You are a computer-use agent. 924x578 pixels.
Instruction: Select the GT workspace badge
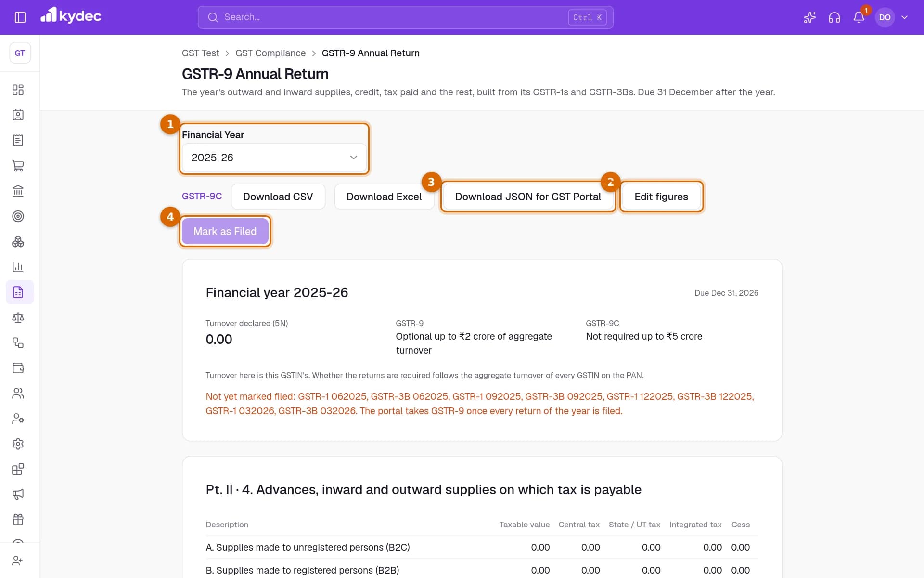coord(20,53)
